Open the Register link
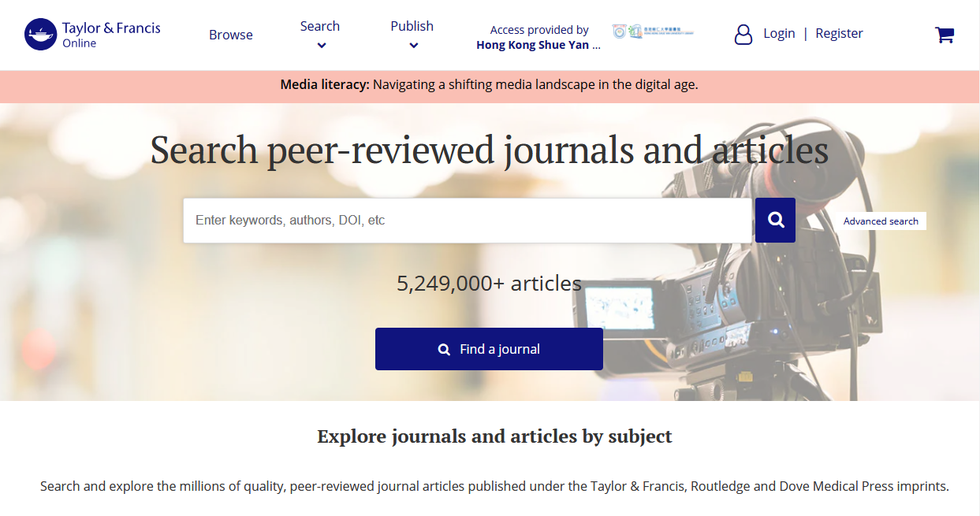 (x=839, y=33)
